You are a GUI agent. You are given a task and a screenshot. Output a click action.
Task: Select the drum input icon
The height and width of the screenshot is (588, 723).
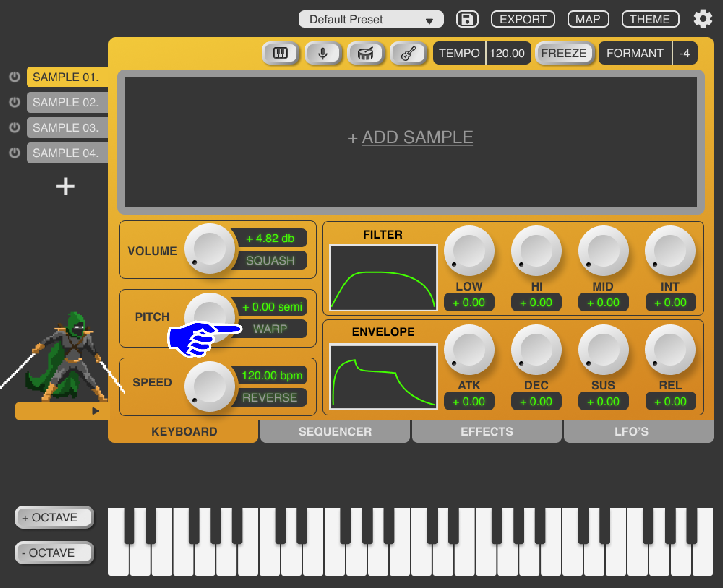[366, 53]
